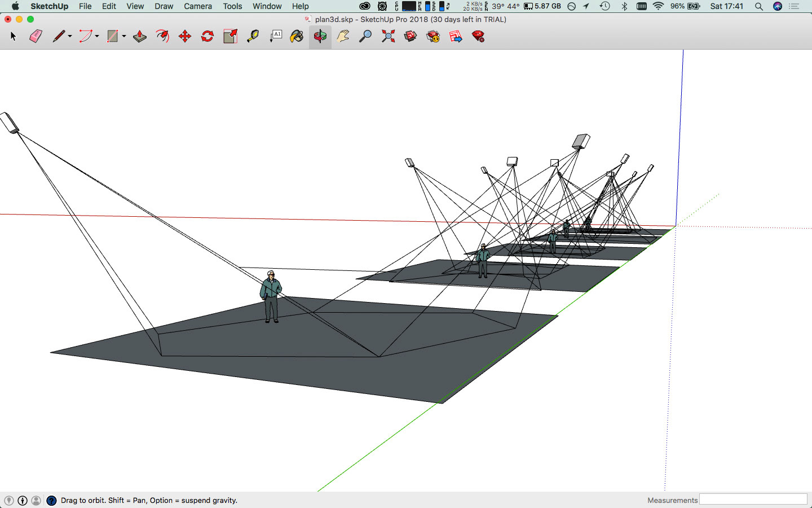The height and width of the screenshot is (508, 812).
Task: Open the Tools menu
Action: pyautogui.click(x=232, y=6)
